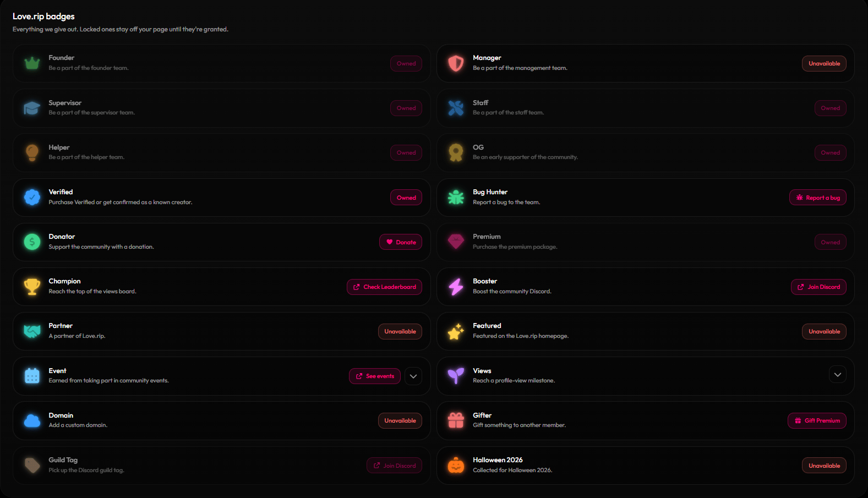Screen dimensions: 868x498
Task: Click the Bug Hunter green bug icon
Action: 456,198
